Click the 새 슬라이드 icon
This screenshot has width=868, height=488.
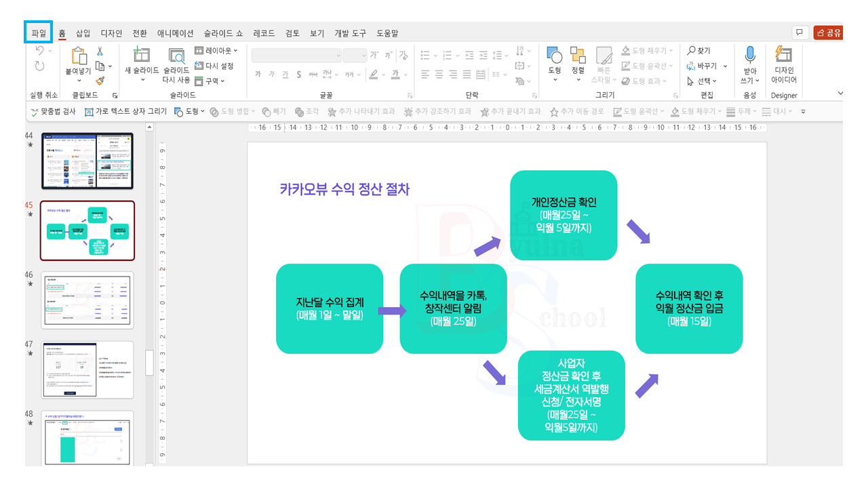coord(140,57)
